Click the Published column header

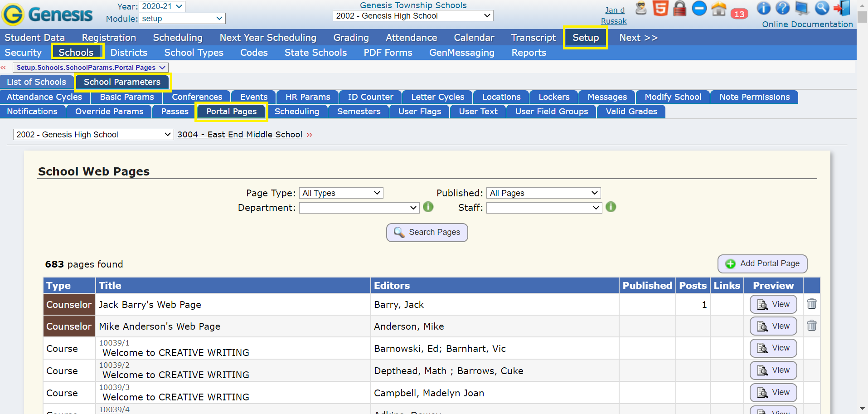click(x=647, y=286)
